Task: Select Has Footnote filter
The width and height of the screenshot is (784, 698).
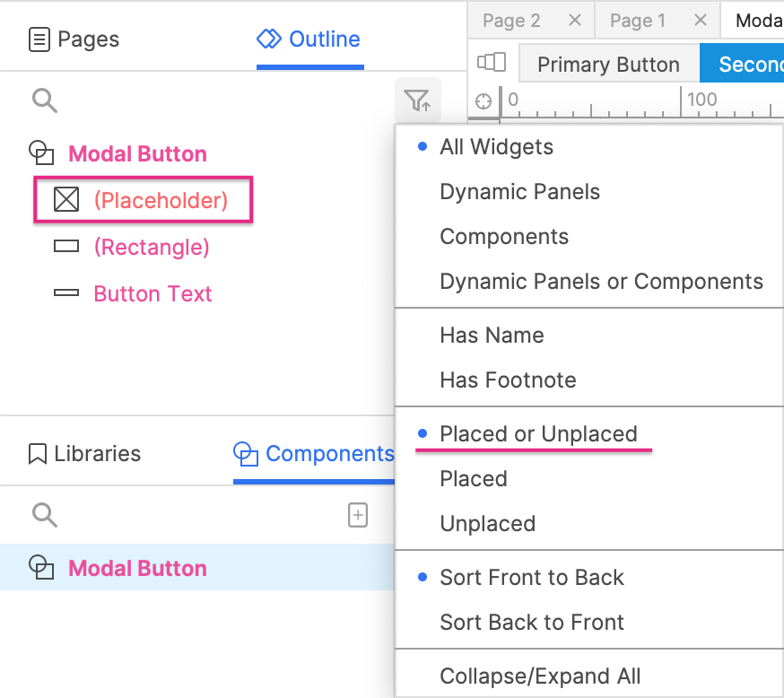Action: [508, 380]
